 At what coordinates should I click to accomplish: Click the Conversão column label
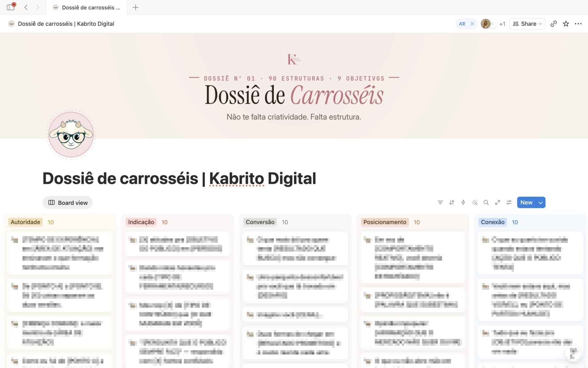tap(260, 222)
